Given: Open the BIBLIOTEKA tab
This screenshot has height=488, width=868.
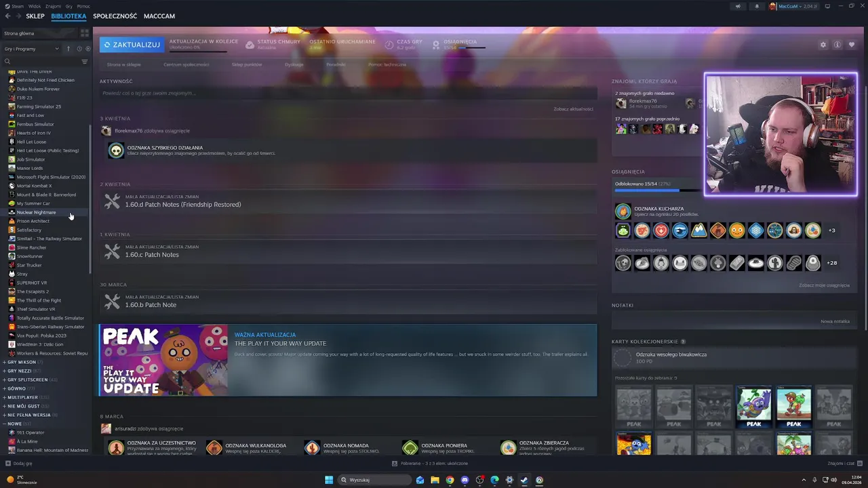Looking at the screenshot, I should click(x=68, y=16).
